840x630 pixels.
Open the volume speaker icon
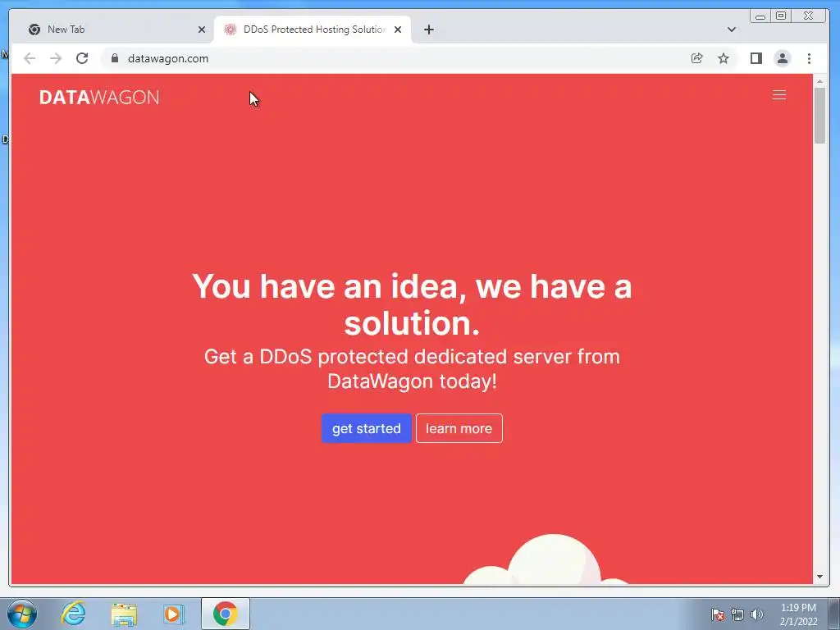757,614
